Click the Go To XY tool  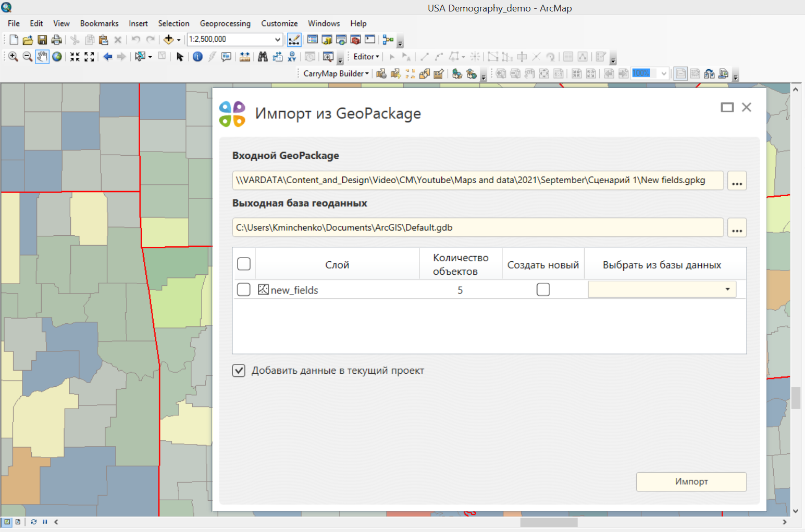tap(292, 57)
